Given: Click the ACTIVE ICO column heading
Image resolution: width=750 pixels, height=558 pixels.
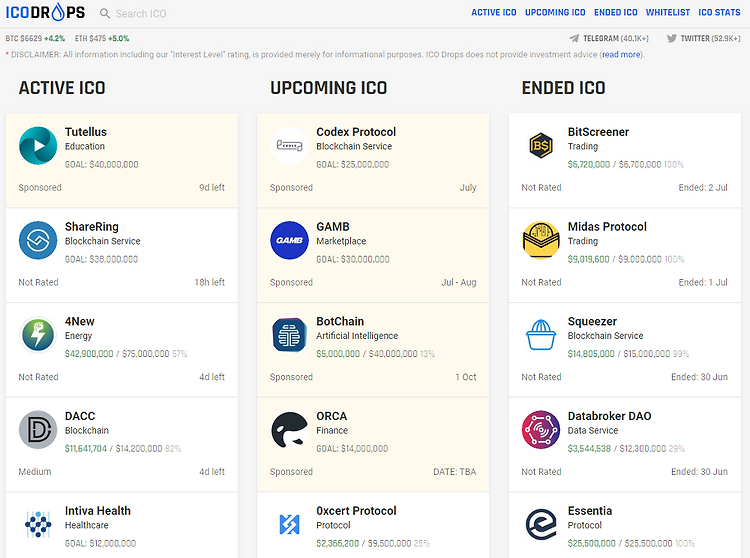Looking at the screenshot, I should pos(62,88).
